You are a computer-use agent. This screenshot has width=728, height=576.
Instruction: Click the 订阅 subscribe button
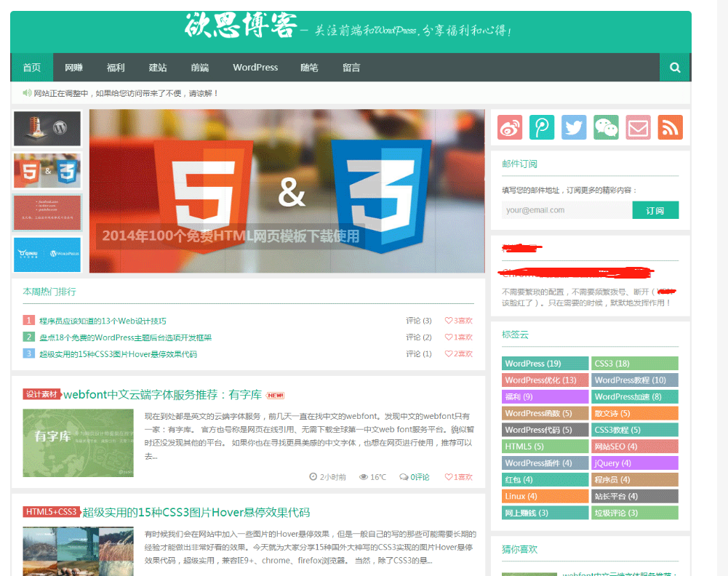tap(655, 210)
